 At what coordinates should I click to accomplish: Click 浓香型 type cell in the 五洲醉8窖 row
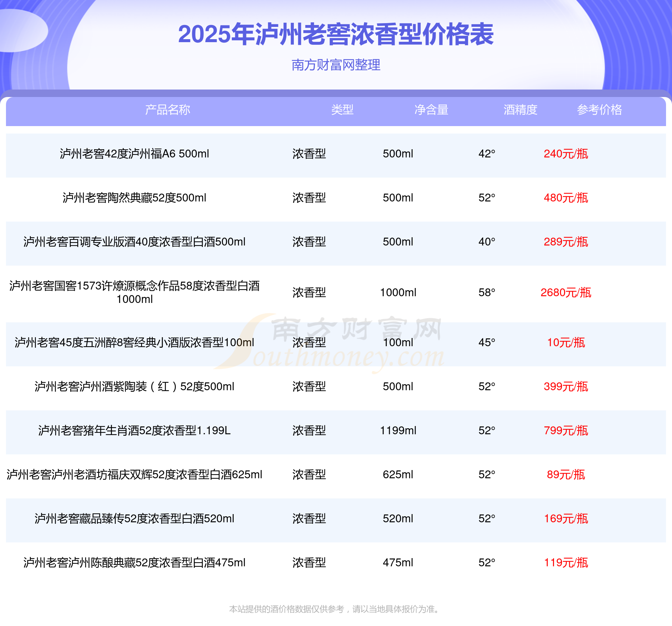(309, 342)
